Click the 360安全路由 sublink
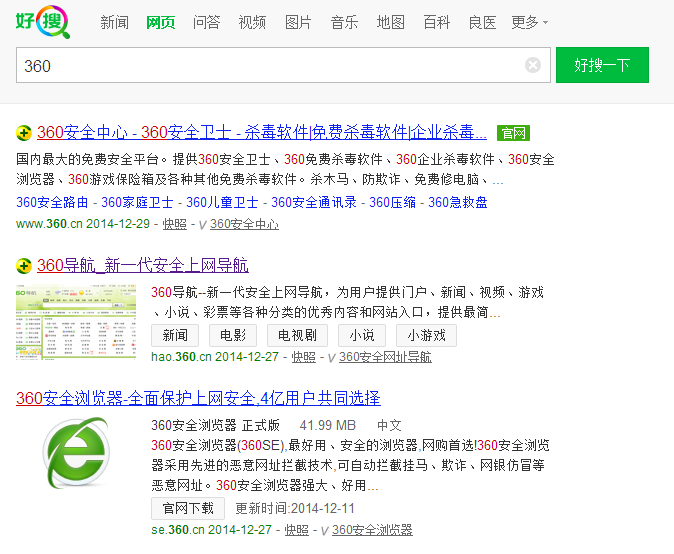 click(x=52, y=202)
